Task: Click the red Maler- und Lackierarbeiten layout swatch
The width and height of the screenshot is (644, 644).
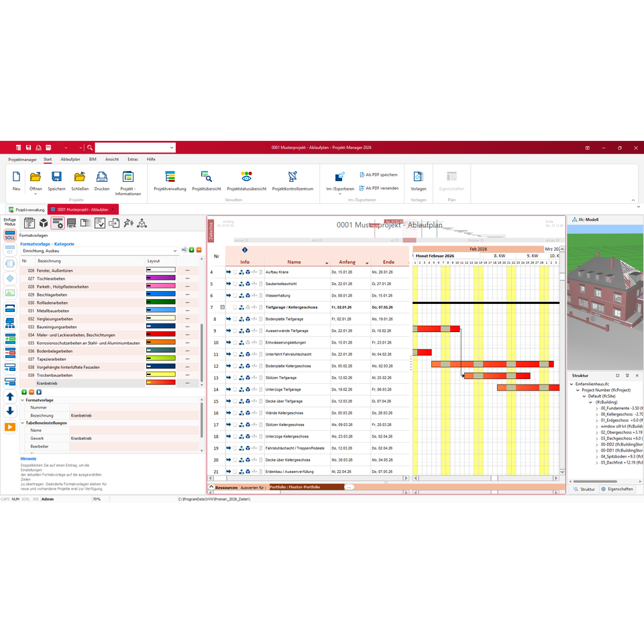Action: coord(161,334)
